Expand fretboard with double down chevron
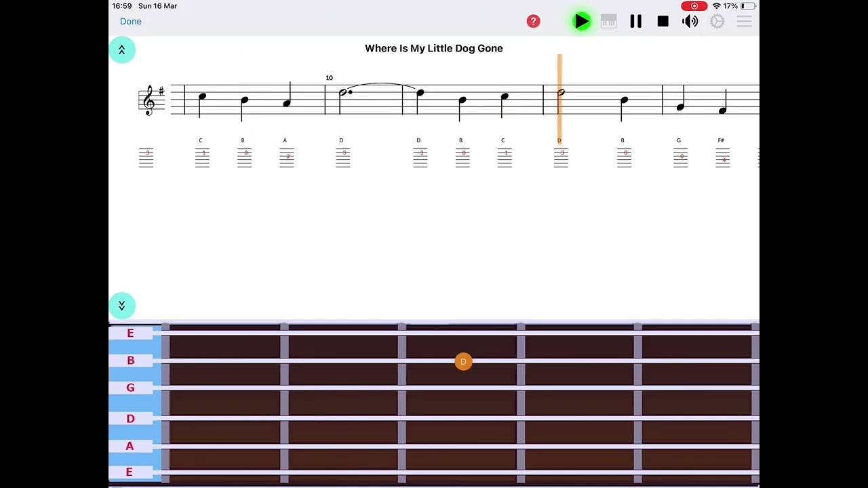Viewport: 868px width, 488px height. [122, 306]
